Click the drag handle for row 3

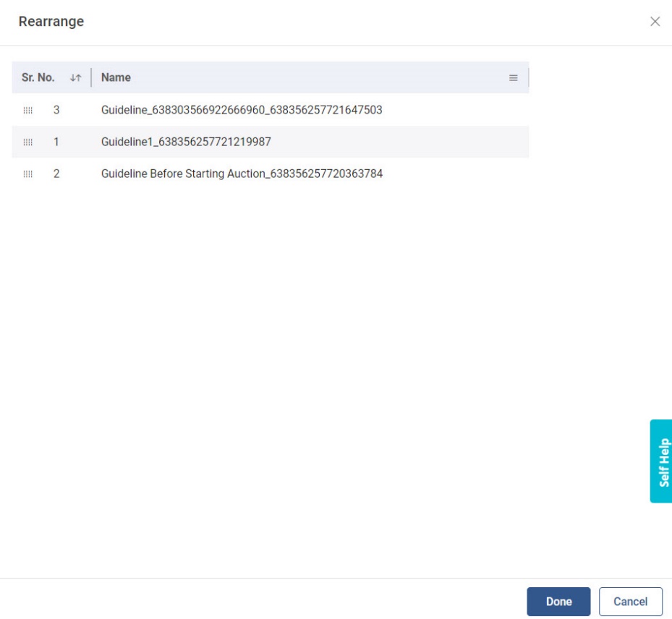(x=28, y=111)
